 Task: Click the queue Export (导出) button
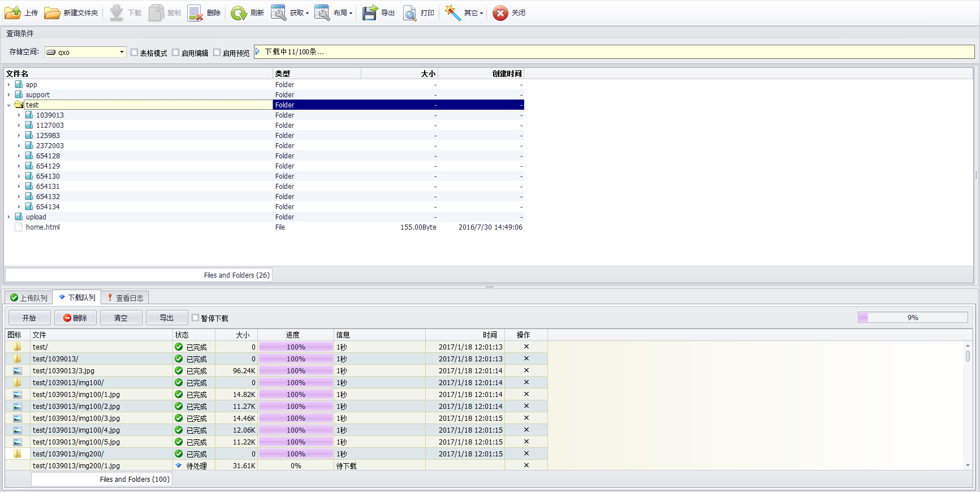(x=167, y=318)
